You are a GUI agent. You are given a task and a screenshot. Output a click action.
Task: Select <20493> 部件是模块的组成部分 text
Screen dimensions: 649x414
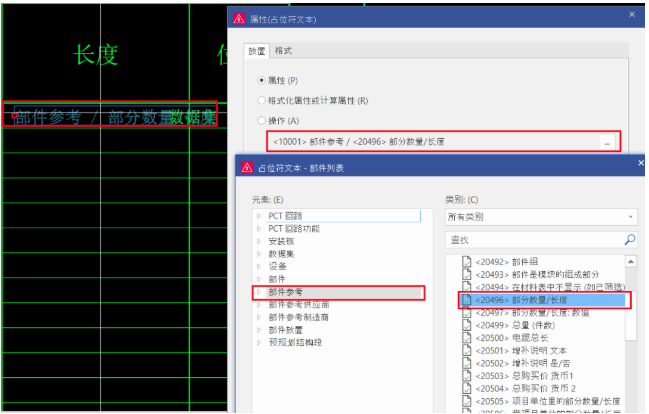coord(537,274)
